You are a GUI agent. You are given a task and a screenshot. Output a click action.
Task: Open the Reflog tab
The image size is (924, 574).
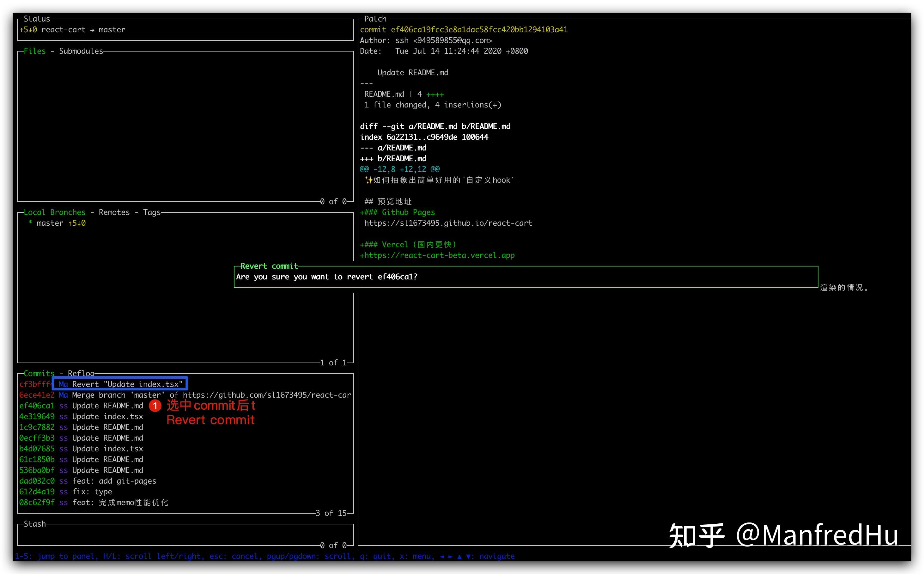tap(81, 373)
